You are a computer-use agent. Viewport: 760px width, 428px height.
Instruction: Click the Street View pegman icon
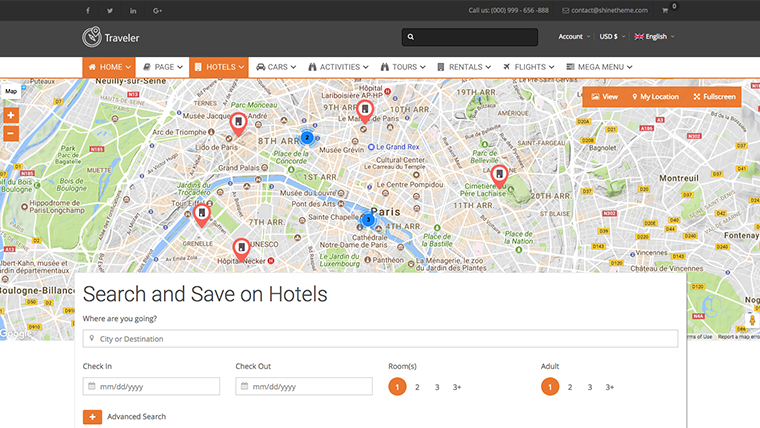click(752, 320)
